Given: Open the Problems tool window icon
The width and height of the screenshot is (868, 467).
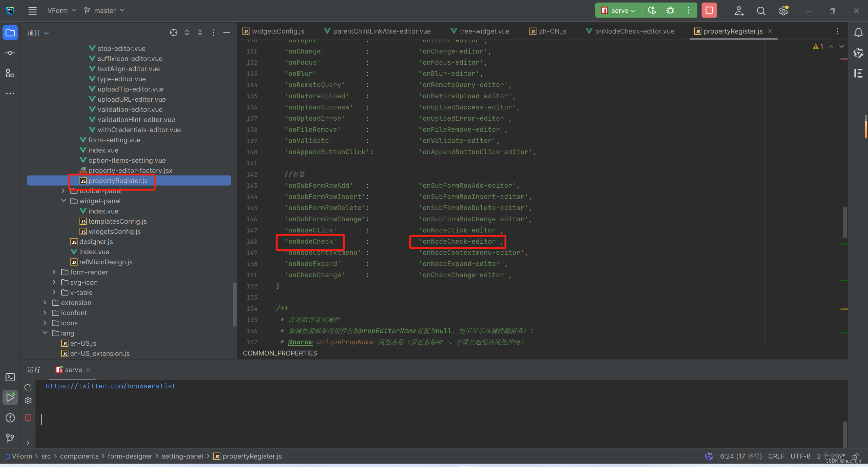Looking at the screenshot, I should click(10, 418).
